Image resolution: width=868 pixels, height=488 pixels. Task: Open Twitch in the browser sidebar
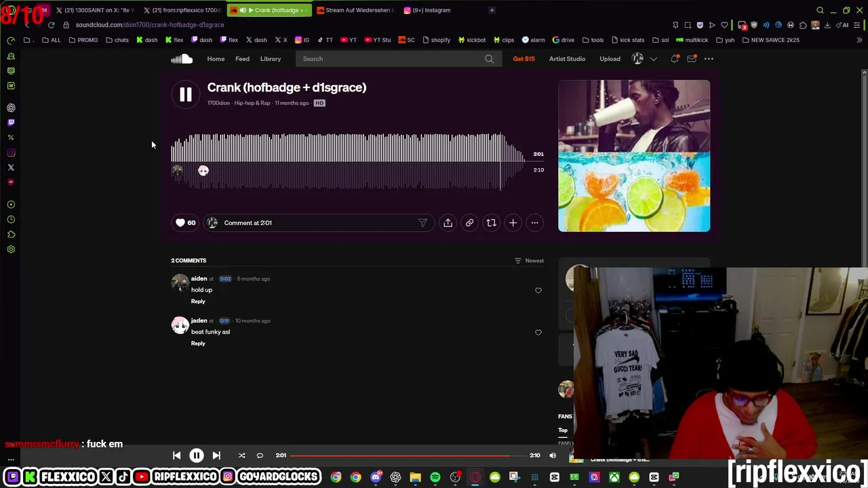click(11, 123)
